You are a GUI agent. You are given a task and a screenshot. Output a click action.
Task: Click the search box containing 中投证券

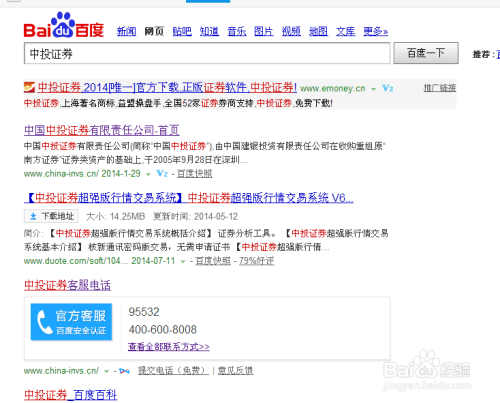coord(207,53)
